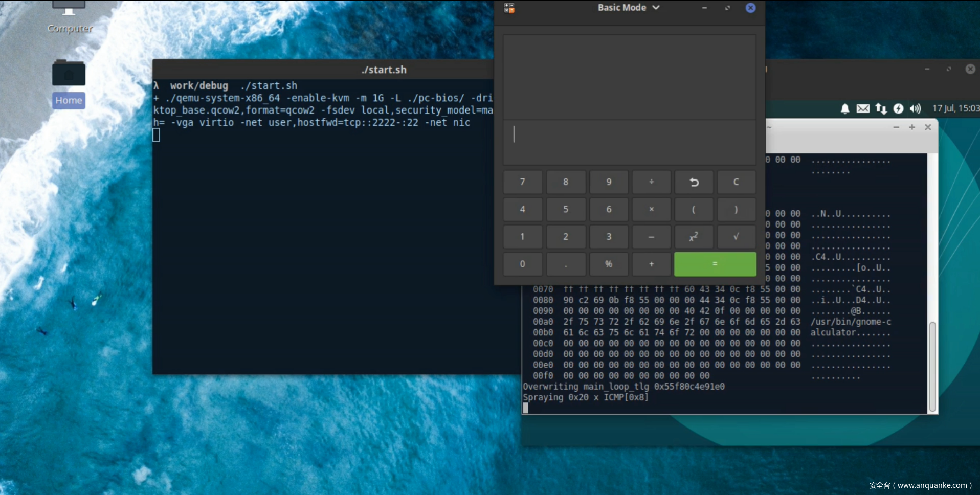Mute sound via the volume speaker icon
The image size is (980, 495).
point(915,108)
